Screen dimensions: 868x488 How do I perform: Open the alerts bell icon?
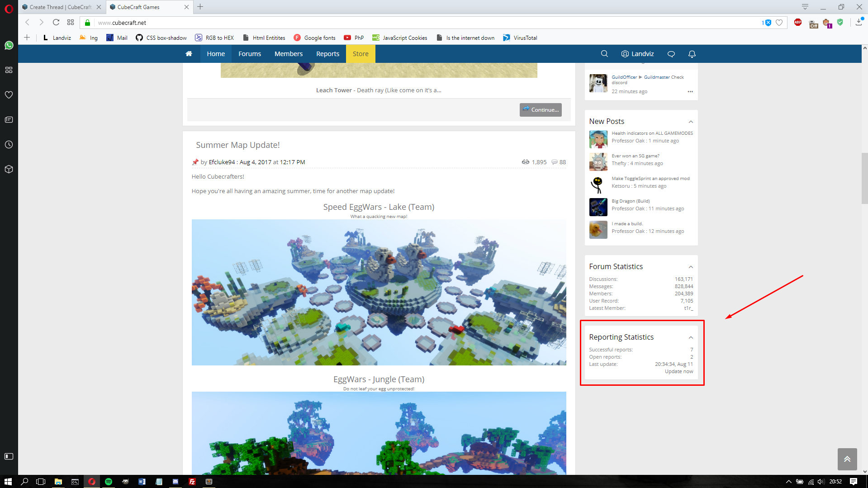coord(692,54)
